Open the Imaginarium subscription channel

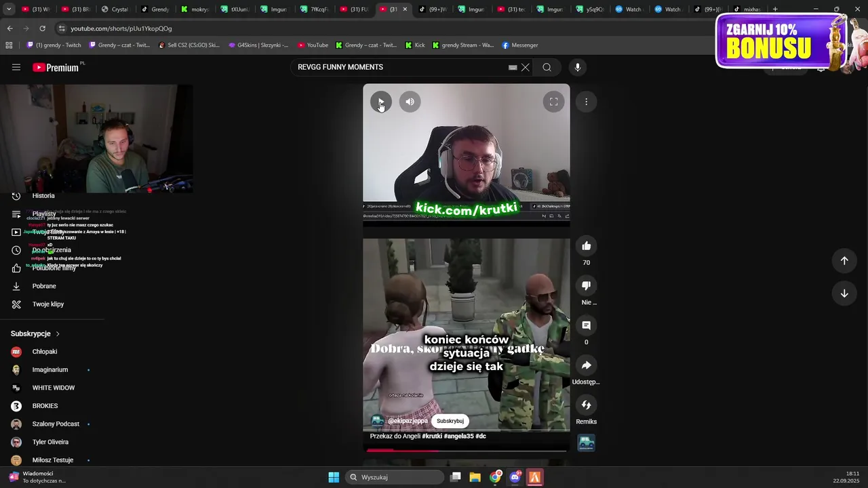tap(50, 370)
